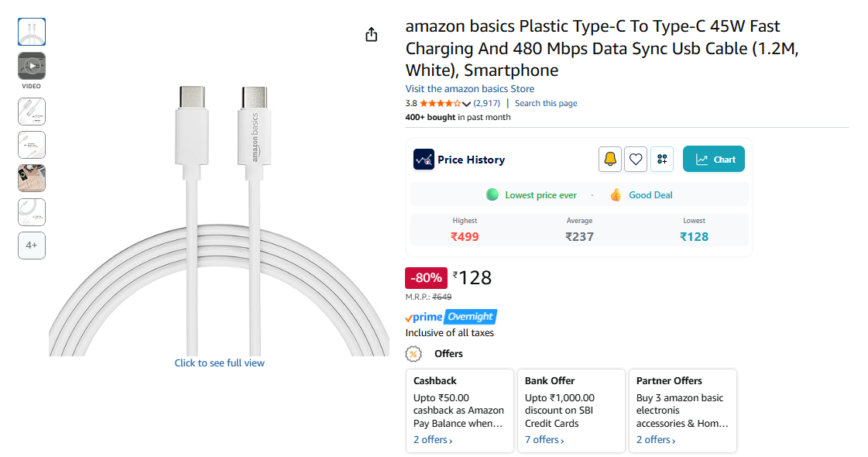Click the Price History logo icon
The width and height of the screenshot is (868, 457).
coord(424,160)
